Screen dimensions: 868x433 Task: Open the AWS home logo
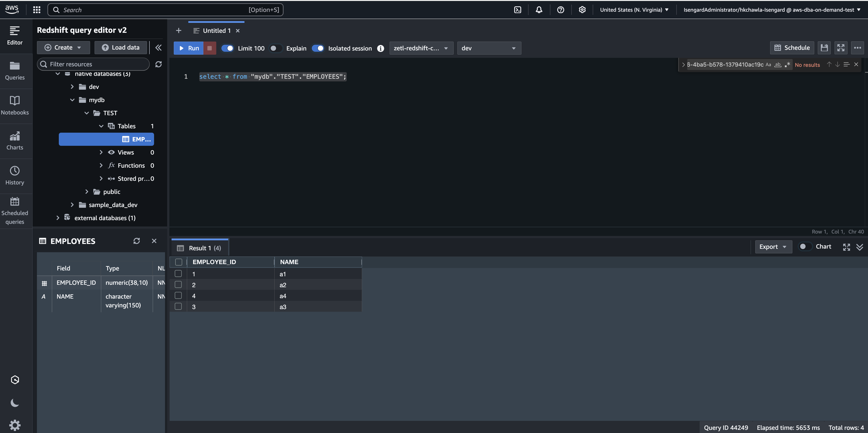click(12, 9)
